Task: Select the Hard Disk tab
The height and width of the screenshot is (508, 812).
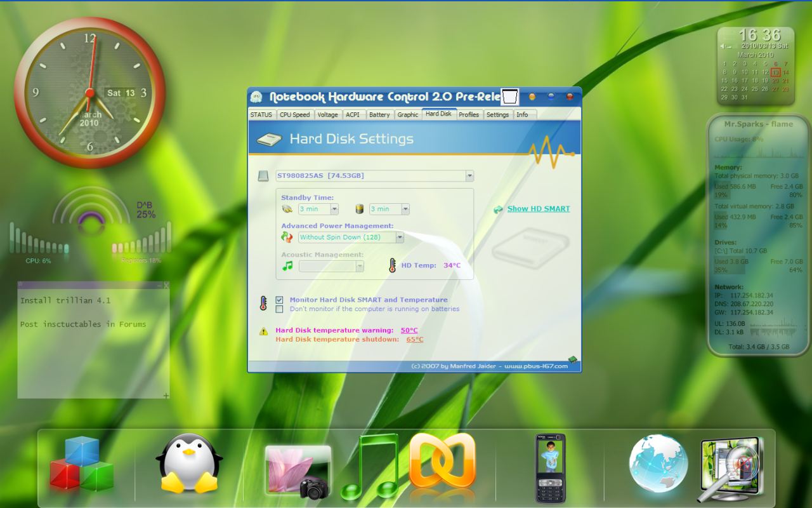Action: (x=439, y=114)
